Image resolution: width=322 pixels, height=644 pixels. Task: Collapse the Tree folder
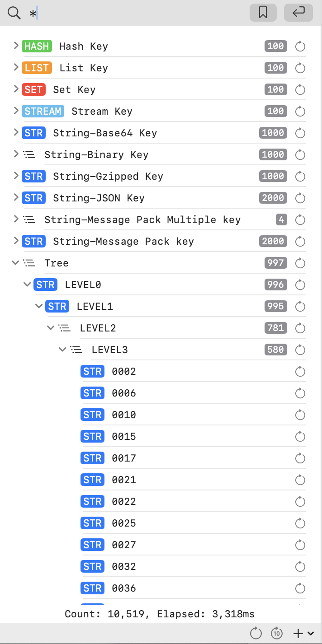(16, 262)
